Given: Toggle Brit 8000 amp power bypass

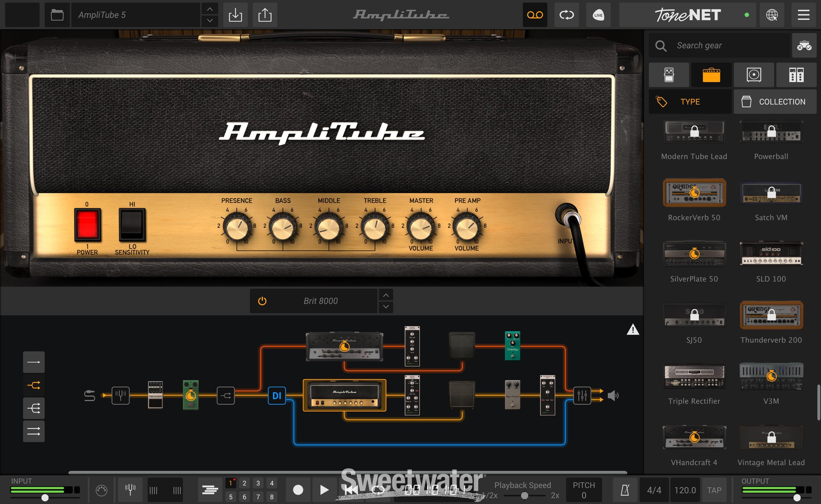Looking at the screenshot, I should pos(262,301).
